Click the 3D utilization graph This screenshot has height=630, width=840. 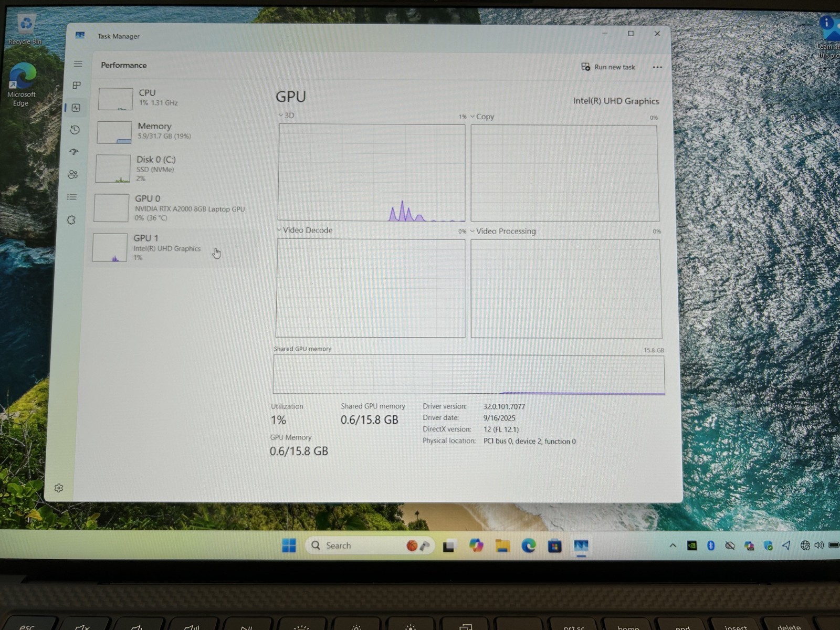(371, 172)
